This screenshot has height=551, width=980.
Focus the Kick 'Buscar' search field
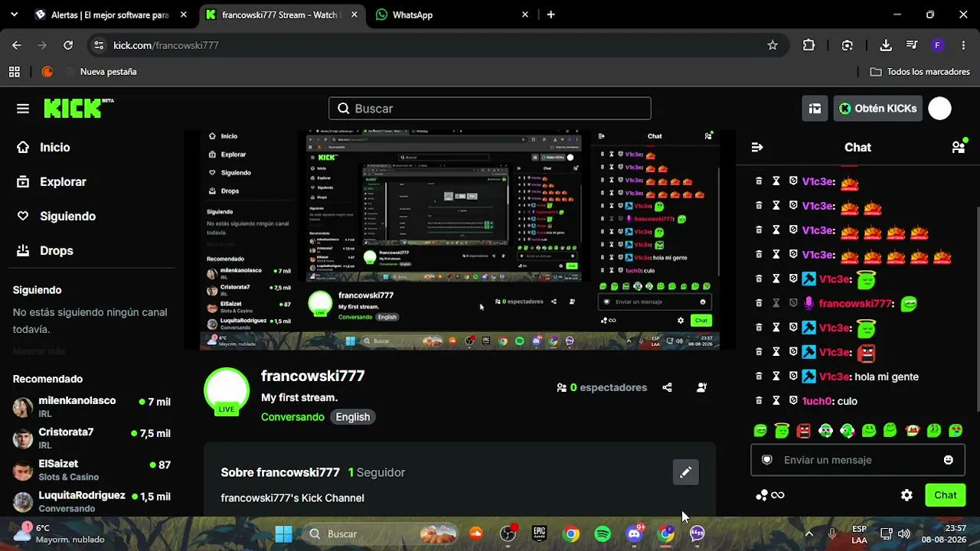pos(490,109)
